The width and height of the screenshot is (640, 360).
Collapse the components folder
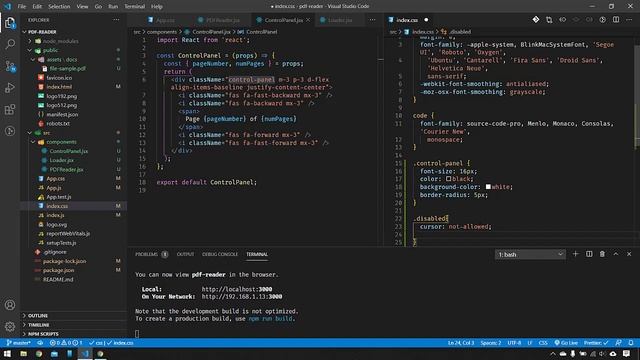[x=33, y=142]
